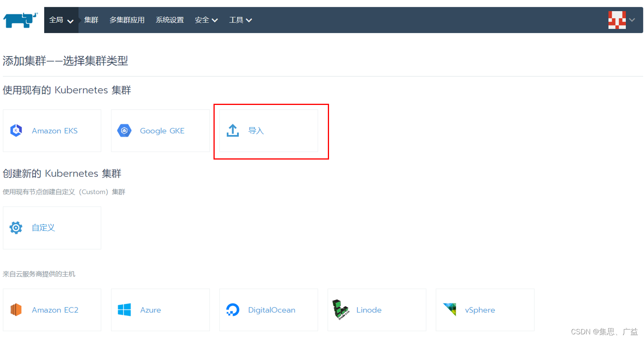Open the 集群 menu item

(x=91, y=20)
